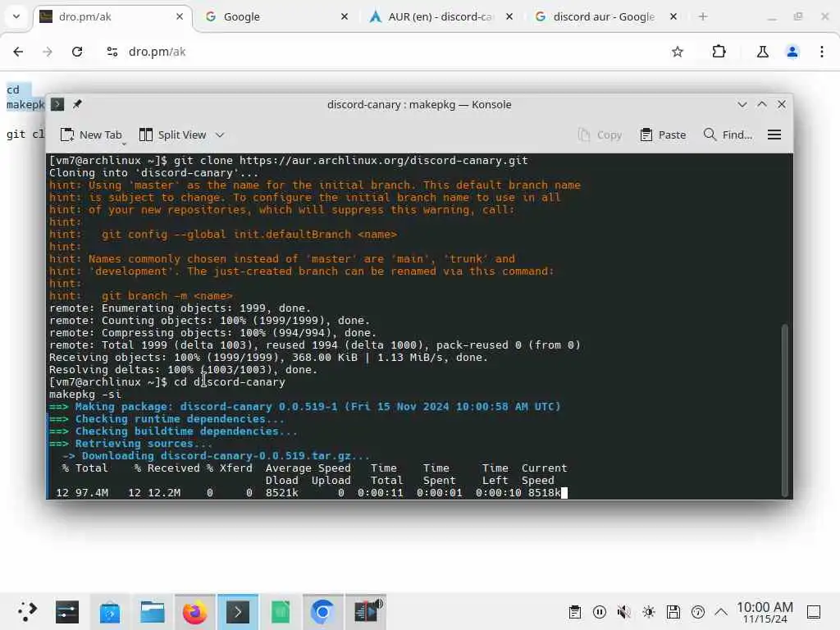Switch to Konsole in the taskbar
Image resolution: width=840 pixels, height=630 pixels.
coord(238,612)
